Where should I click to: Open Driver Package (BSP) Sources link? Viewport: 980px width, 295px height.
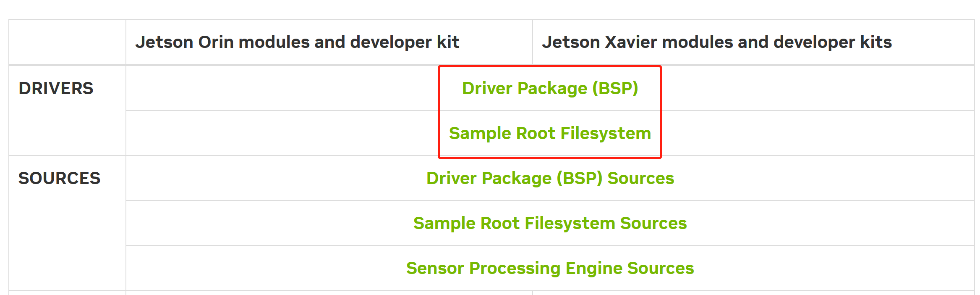[x=550, y=178]
